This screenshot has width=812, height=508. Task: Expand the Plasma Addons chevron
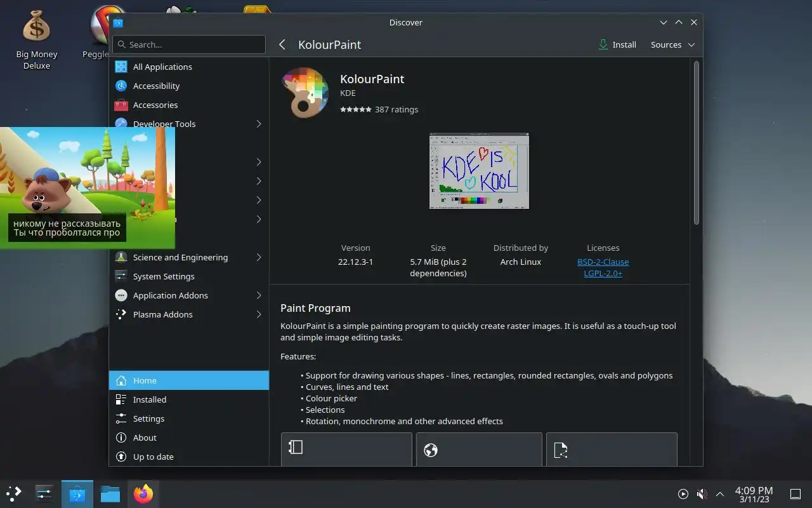(x=258, y=314)
